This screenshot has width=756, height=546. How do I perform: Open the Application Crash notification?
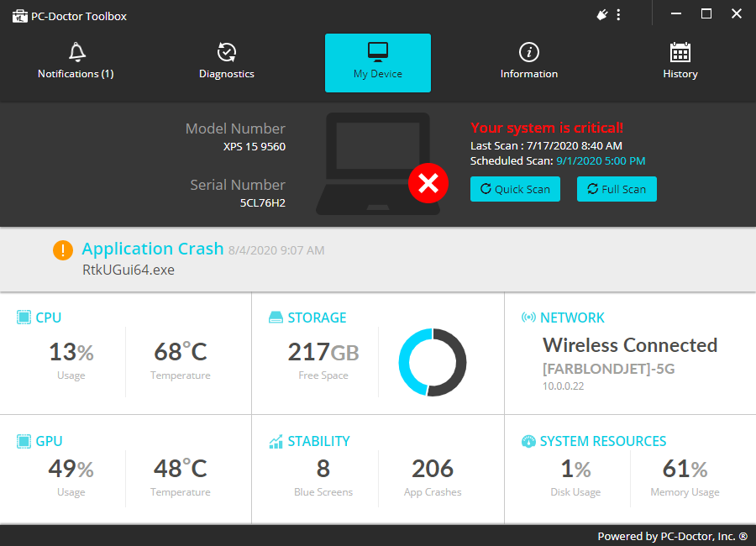(153, 249)
